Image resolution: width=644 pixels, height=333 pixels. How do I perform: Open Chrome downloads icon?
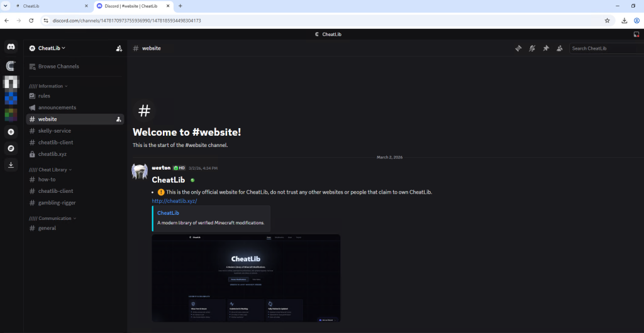pyautogui.click(x=625, y=21)
